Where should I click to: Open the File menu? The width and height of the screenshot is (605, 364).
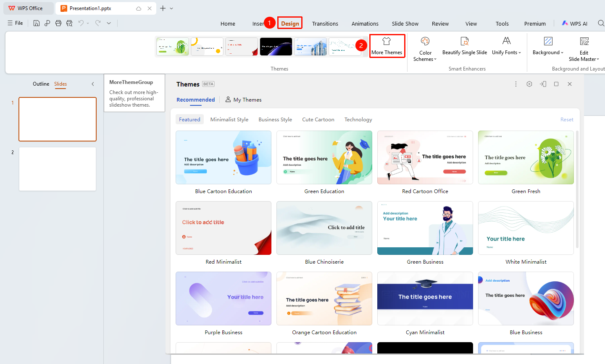[15, 23]
